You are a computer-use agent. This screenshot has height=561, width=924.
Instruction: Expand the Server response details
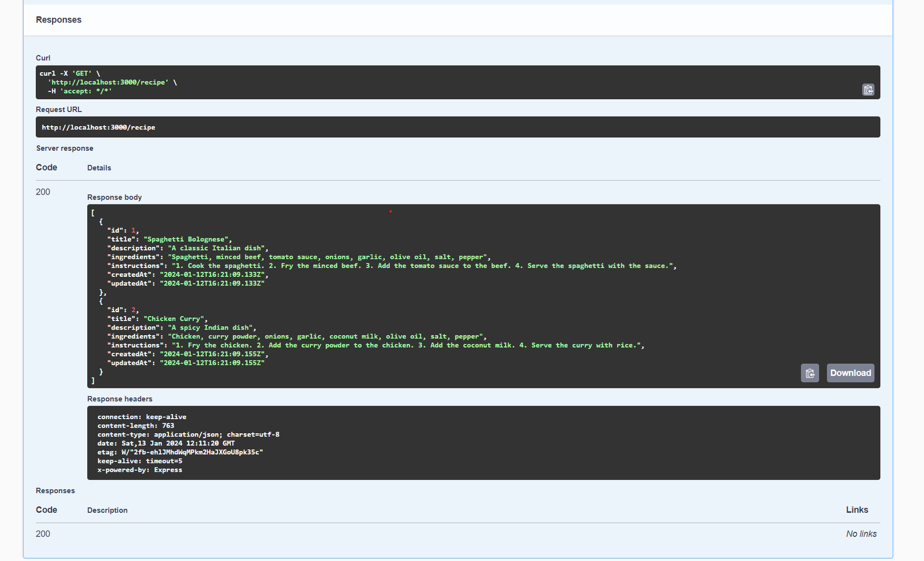tap(65, 148)
